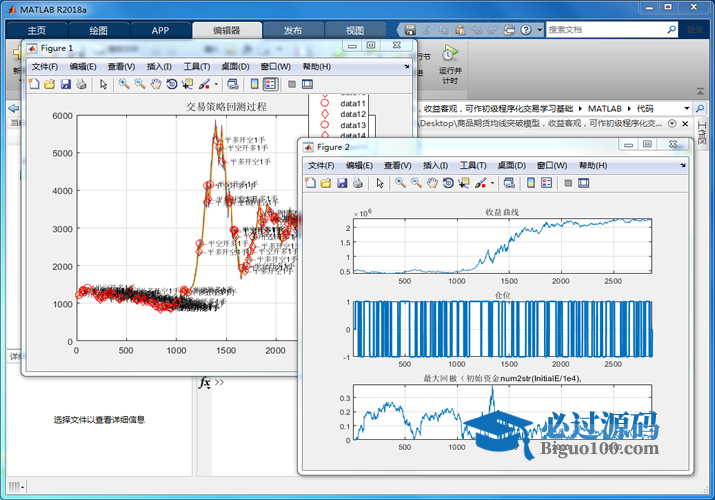
Task: Click Link Plot icon in Figure 2
Action: (509, 183)
